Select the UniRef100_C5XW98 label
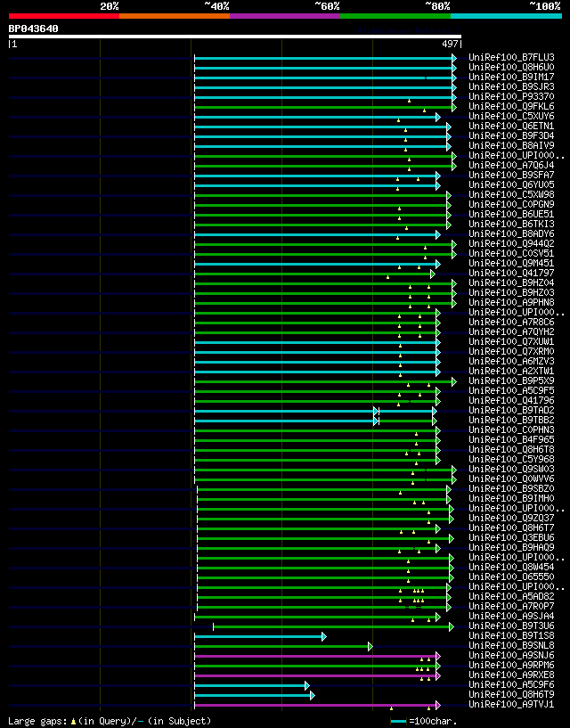Screen dimensions: 570x728 tap(511, 194)
